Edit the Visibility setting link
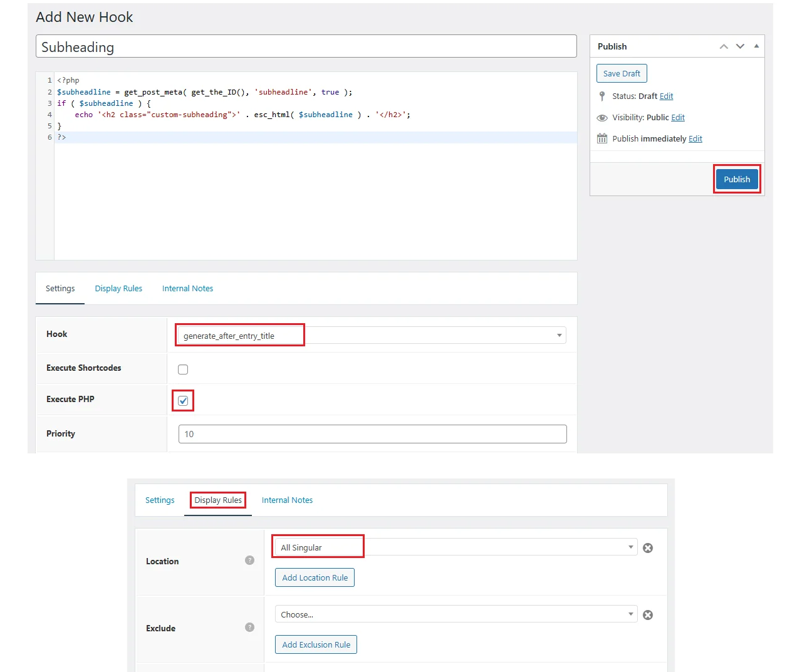The width and height of the screenshot is (802, 672). pos(678,117)
